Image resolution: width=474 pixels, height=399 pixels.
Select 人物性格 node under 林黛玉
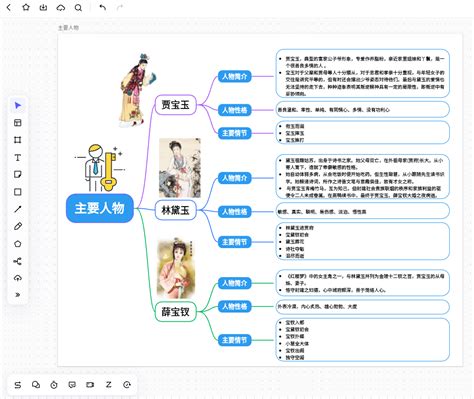click(235, 212)
